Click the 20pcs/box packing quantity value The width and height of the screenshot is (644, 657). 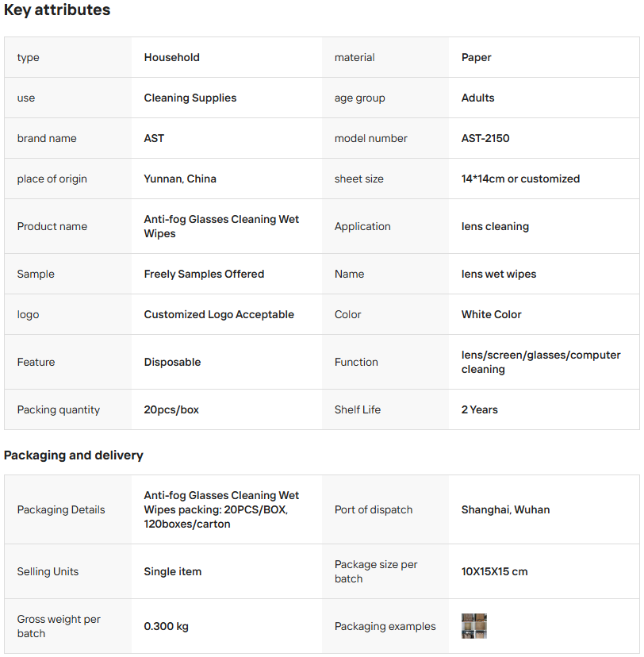point(171,409)
